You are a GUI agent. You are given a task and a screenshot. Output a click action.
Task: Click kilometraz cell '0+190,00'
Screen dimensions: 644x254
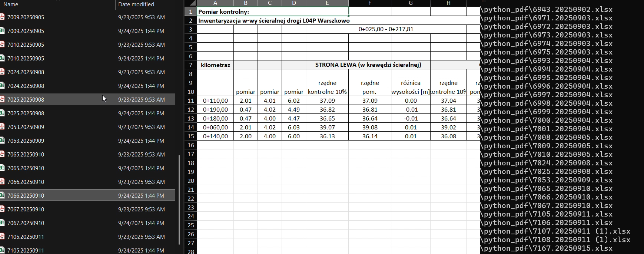pyautogui.click(x=215, y=109)
